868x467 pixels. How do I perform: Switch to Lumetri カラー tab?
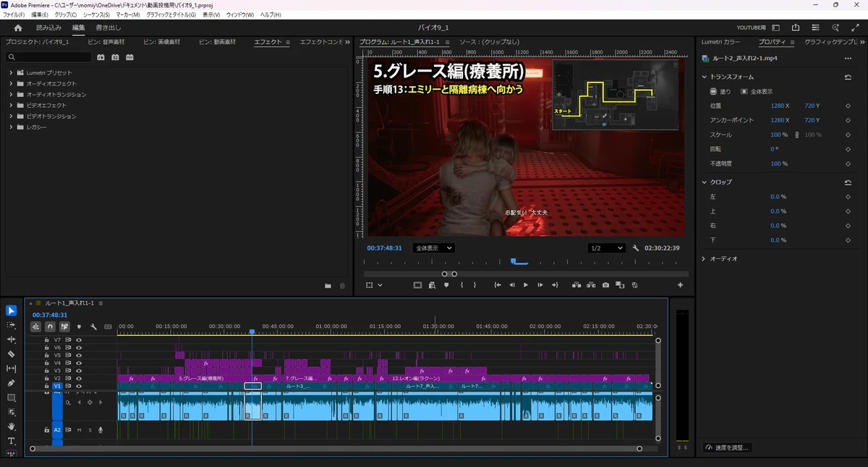(x=720, y=42)
